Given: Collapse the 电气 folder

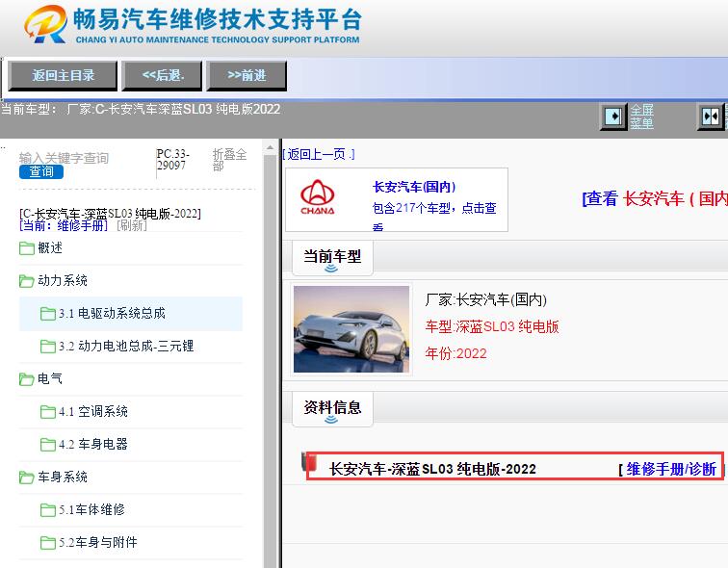Looking at the screenshot, I should (x=50, y=378).
